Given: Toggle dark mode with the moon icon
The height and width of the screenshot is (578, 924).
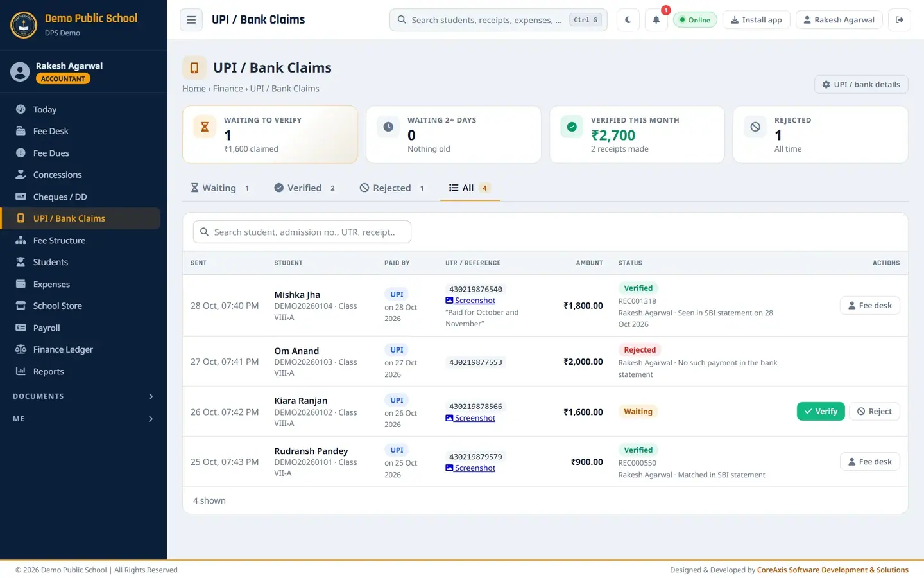Looking at the screenshot, I should coord(628,20).
